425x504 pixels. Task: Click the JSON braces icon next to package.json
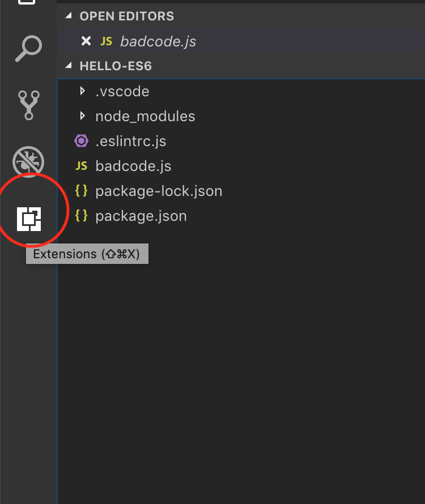(x=81, y=216)
